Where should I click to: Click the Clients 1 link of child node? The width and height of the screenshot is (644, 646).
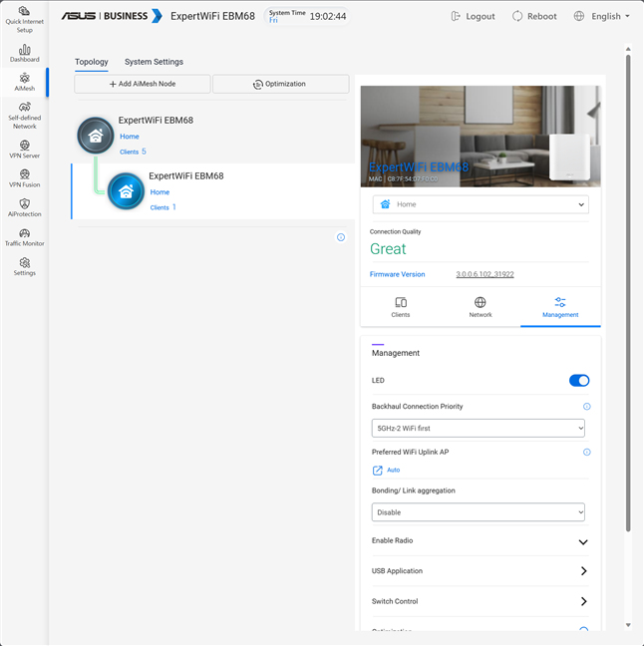[162, 207]
